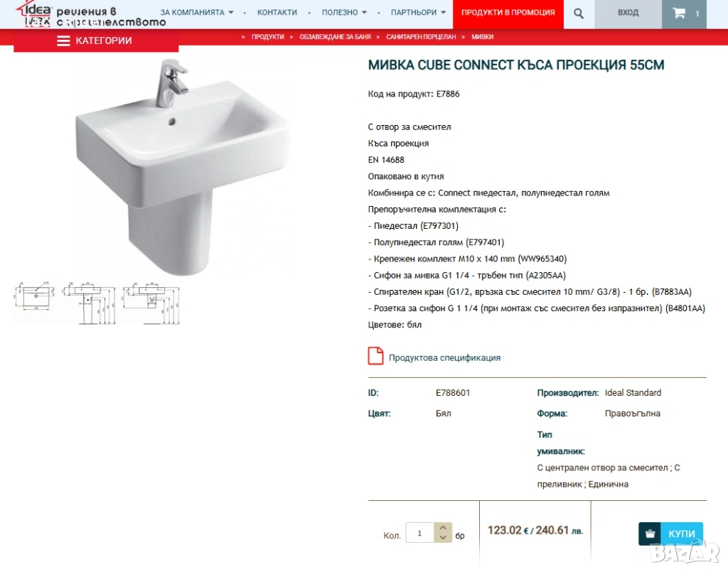
Task: Click the hamburger КАТЕГОРИИ menu icon
Action: (x=63, y=41)
